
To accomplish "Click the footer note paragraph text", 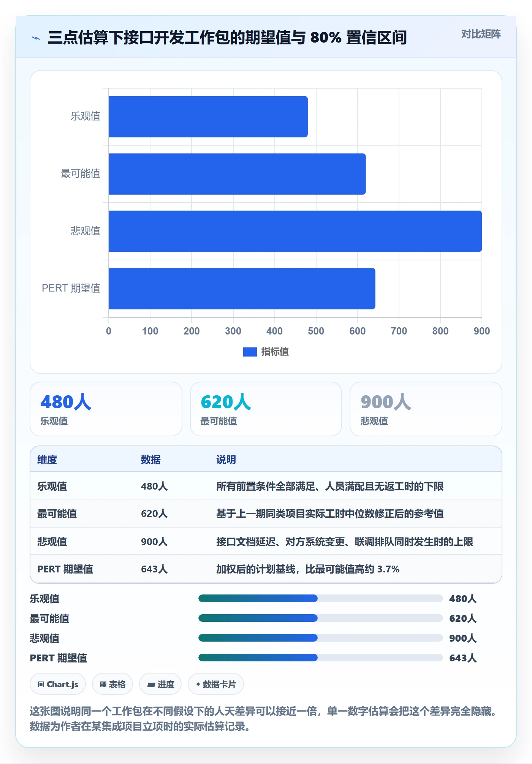I will pyautogui.click(x=264, y=719).
